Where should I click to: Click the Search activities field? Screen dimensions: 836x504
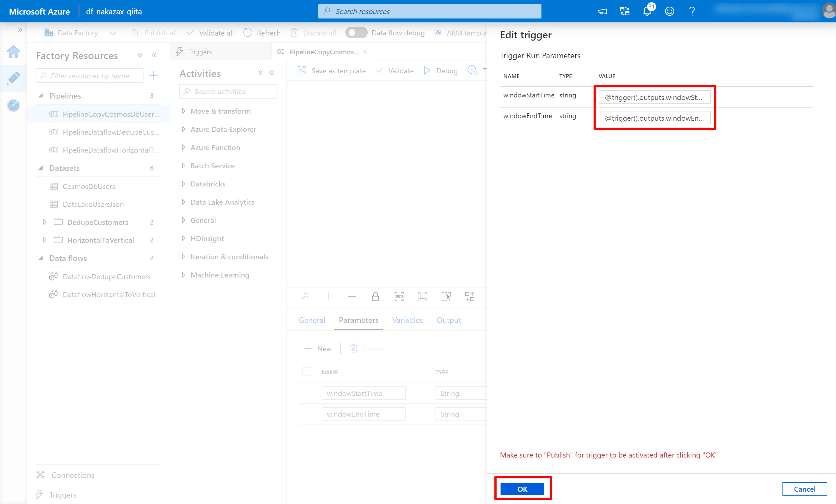coord(228,92)
